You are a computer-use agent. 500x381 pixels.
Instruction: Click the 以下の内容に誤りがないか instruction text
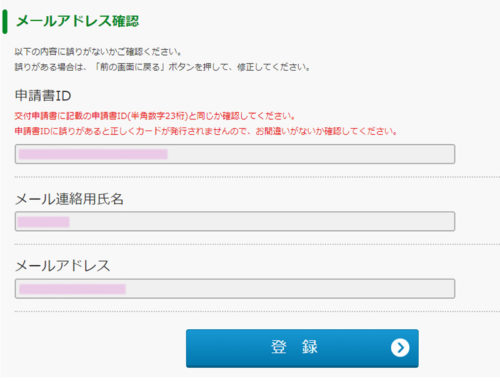[x=98, y=52]
